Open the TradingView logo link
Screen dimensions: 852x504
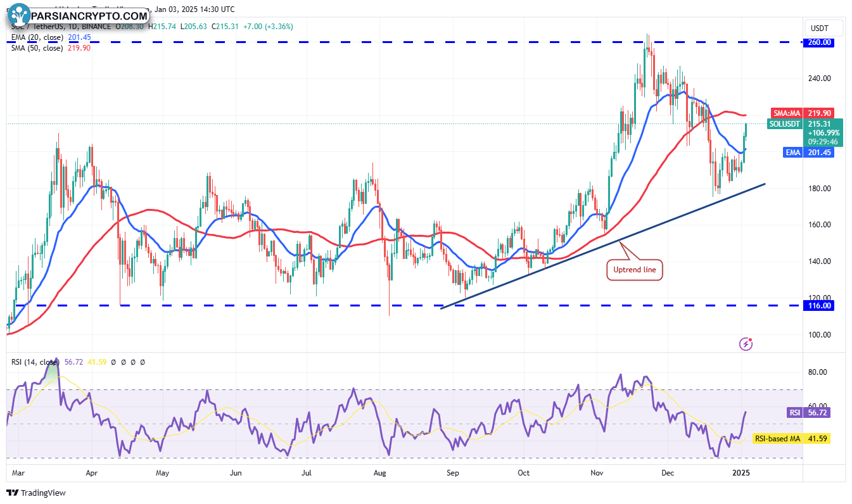click(36, 493)
